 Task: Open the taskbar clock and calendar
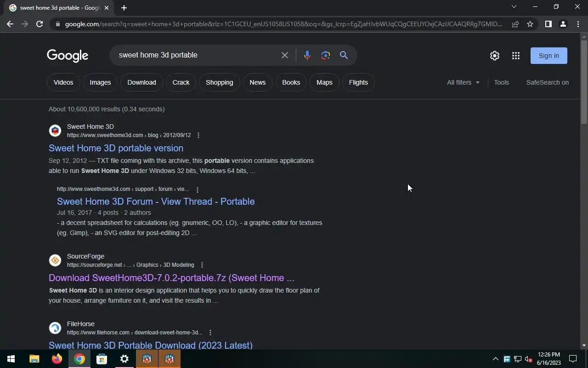pos(549,359)
